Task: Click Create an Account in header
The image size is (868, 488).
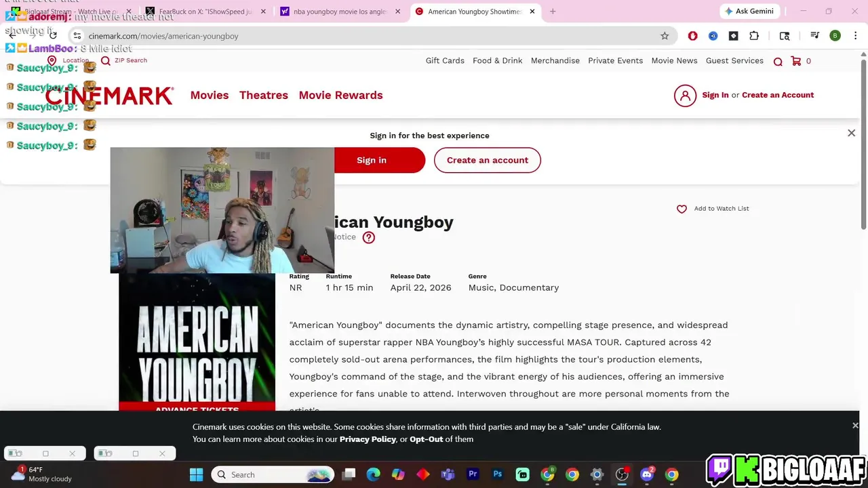Action: [778, 95]
